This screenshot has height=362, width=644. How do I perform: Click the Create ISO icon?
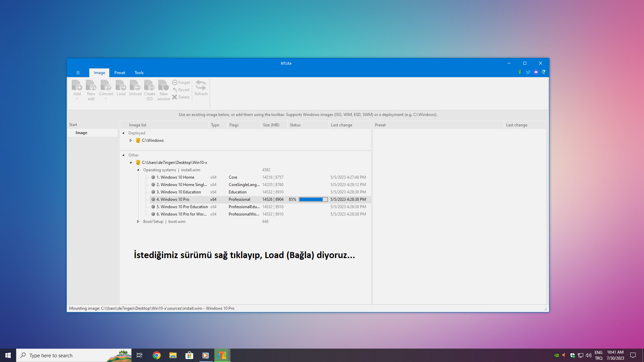click(x=150, y=86)
